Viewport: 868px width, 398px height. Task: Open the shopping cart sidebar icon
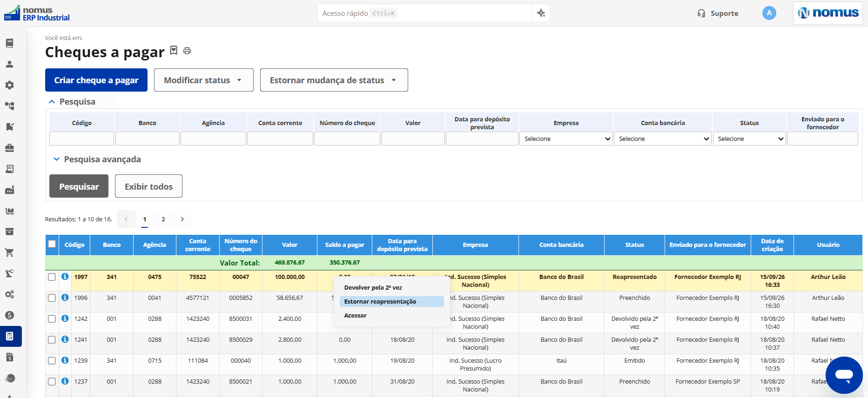[9, 252]
